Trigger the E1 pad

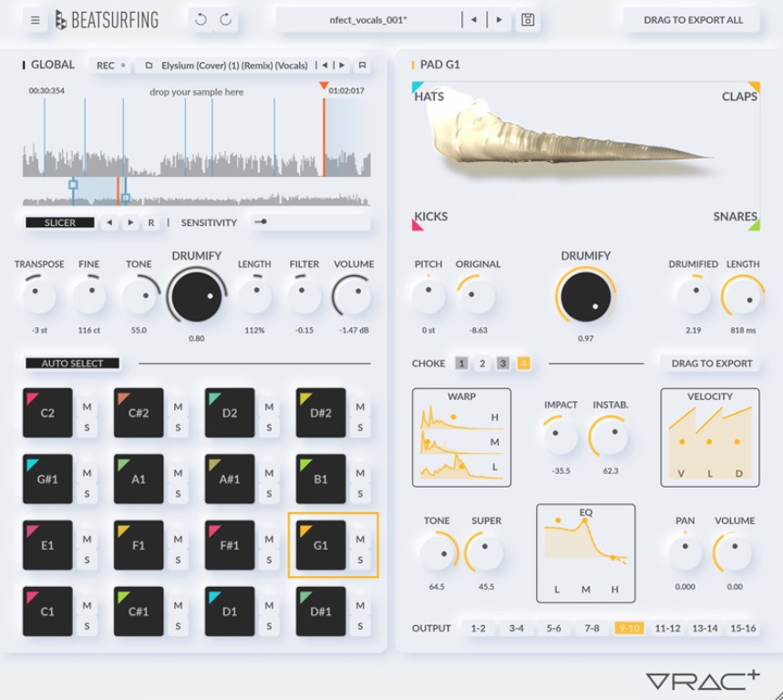[x=47, y=545]
